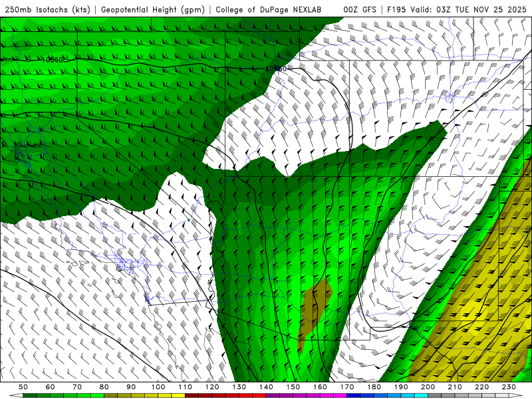Click the 210 value on the color scale
Screen dimensions: 532x399
point(455,387)
